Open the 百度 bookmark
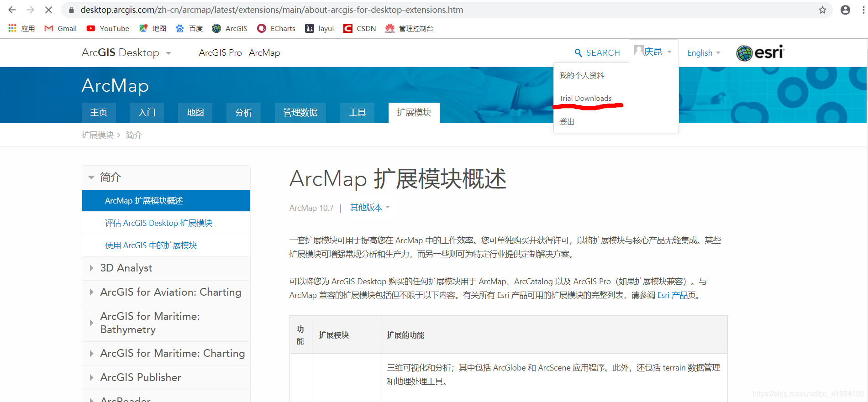This screenshot has height=402, width=868. coord(189,28)
